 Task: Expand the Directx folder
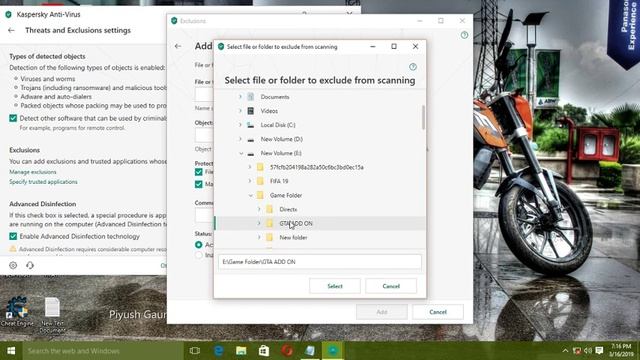tap(259, 209)
